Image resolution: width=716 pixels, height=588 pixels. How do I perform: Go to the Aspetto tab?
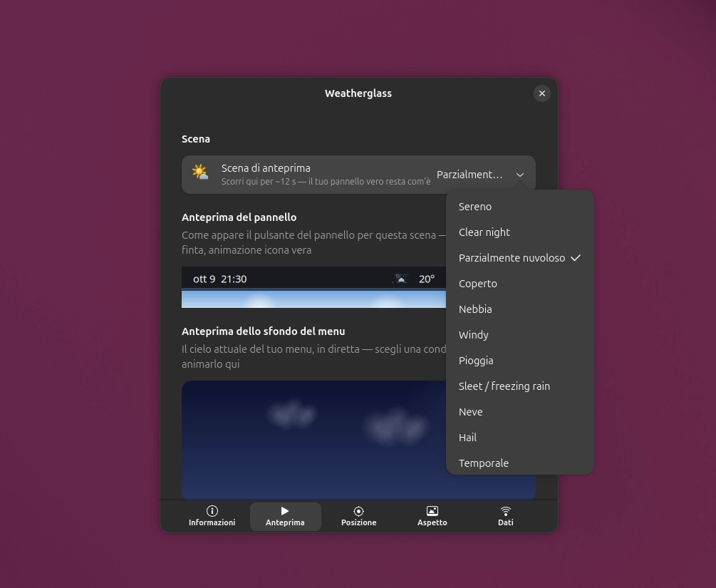click(432, 516)
